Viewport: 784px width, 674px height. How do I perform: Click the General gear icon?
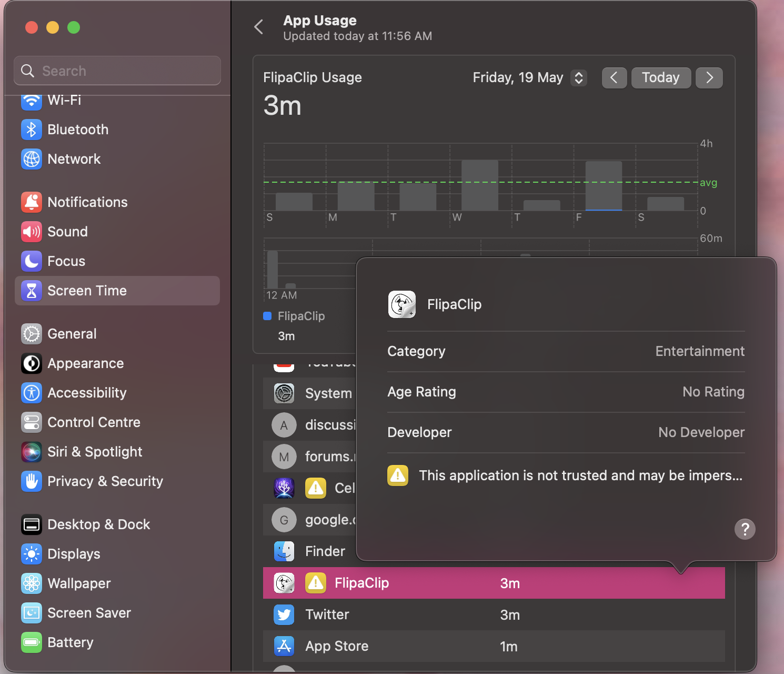[32, 334]
